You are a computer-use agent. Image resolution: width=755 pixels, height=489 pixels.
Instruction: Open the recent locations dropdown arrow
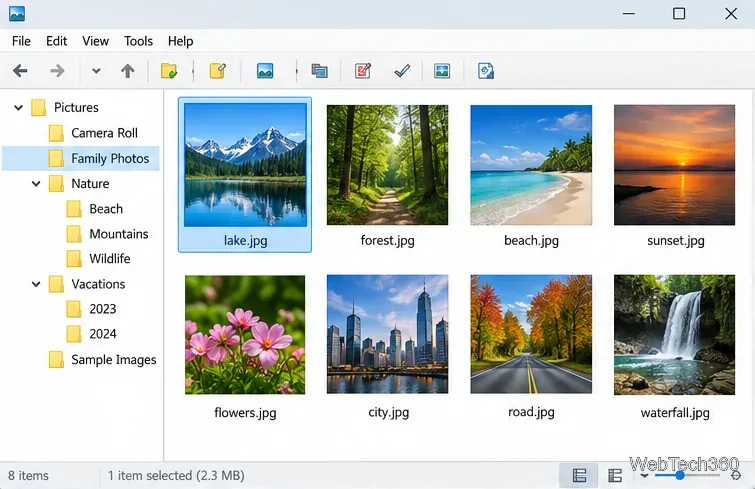coord(96,71)
